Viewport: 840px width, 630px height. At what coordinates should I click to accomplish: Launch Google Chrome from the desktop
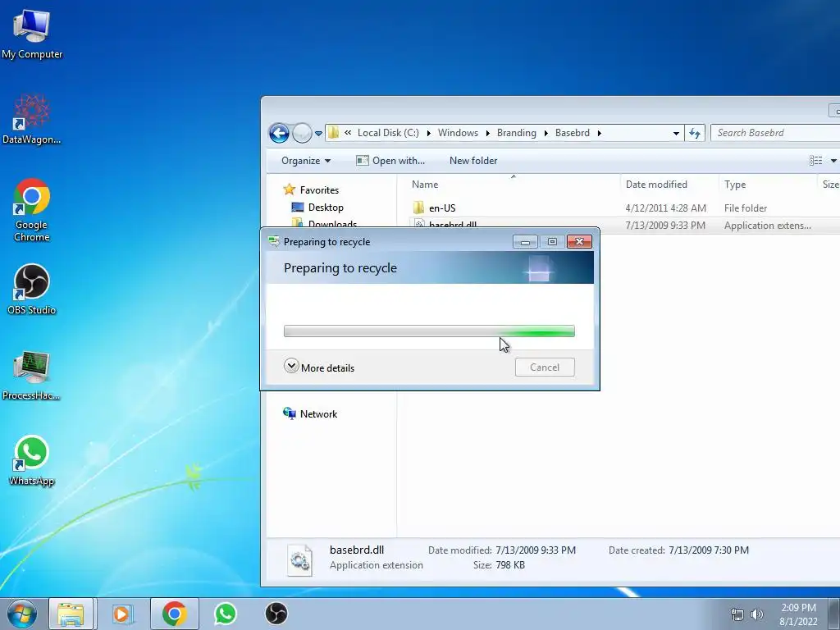point(32,209)
